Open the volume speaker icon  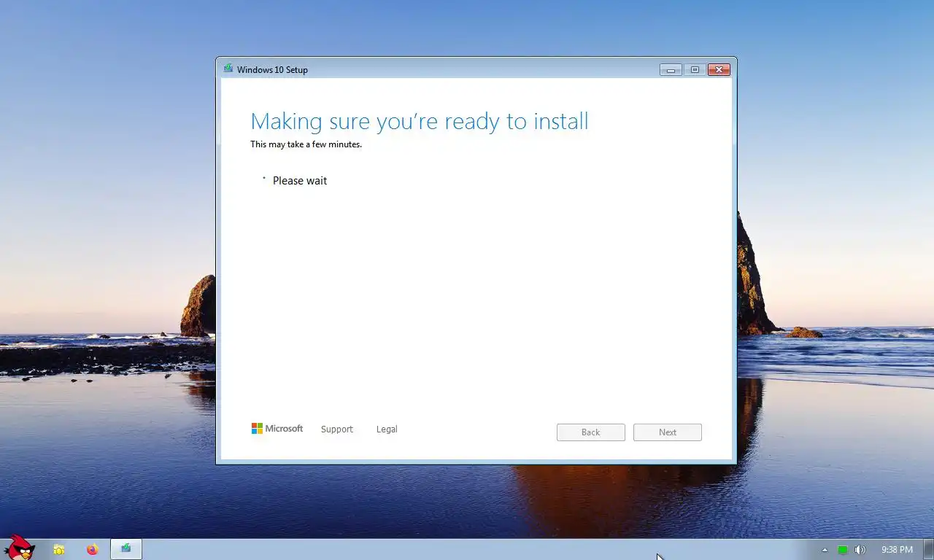(860, 550)
